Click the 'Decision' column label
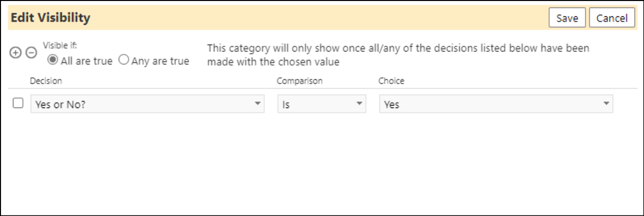 pyautogui.click(x=46, y=81)
